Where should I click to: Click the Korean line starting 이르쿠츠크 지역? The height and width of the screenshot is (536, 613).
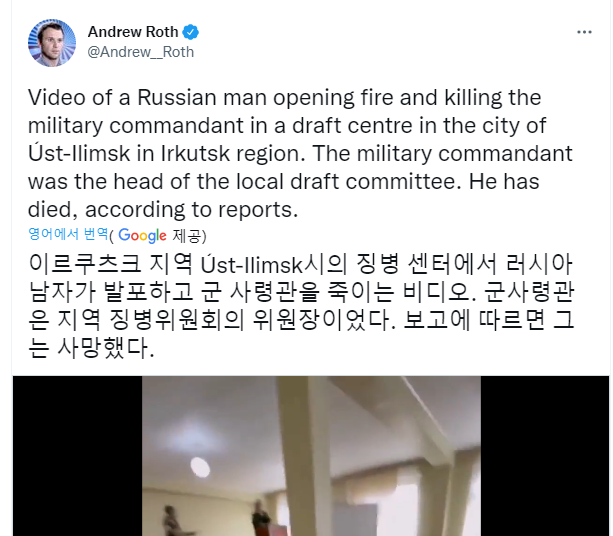click(x=301, y=264)
